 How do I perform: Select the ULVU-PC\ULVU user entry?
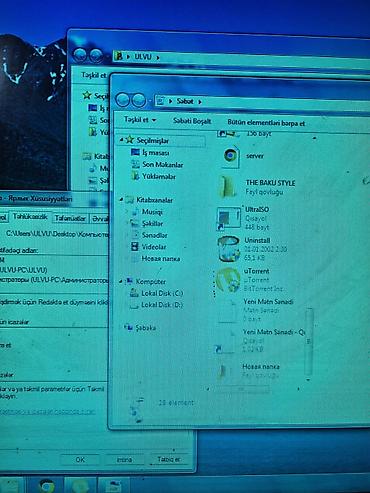(x=23, y=270)
